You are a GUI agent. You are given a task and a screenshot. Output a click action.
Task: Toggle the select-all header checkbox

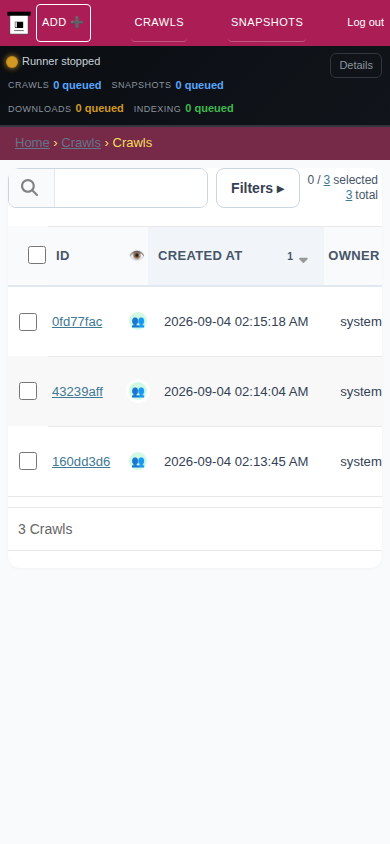37,255
